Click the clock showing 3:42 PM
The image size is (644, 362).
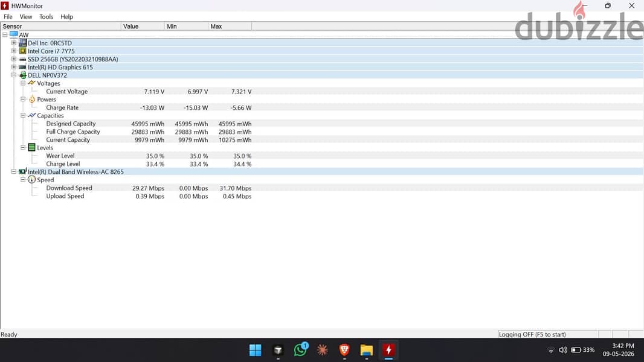[x=623, y=346]
